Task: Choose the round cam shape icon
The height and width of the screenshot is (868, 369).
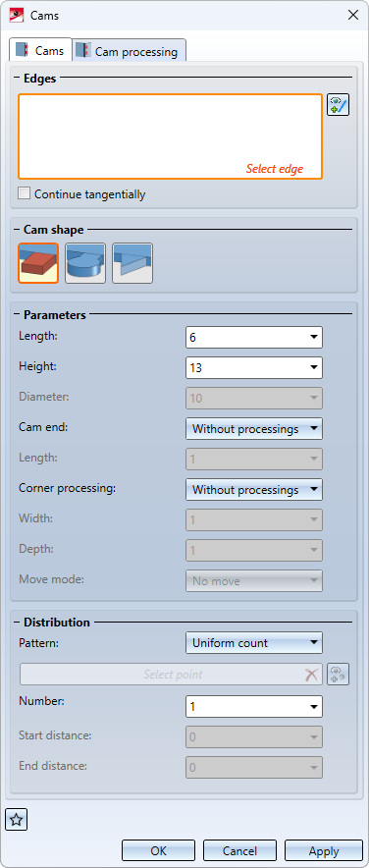Action: (x=85, y=263)
